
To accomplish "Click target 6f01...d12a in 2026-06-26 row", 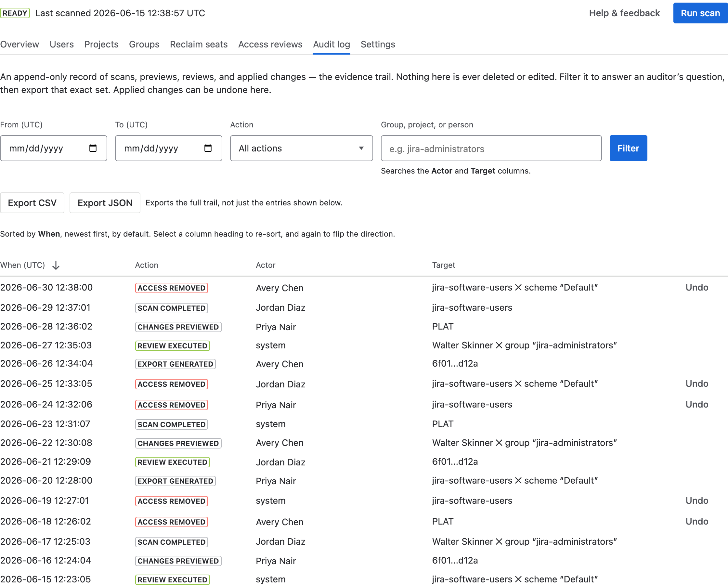I will [x=455, y=363].
